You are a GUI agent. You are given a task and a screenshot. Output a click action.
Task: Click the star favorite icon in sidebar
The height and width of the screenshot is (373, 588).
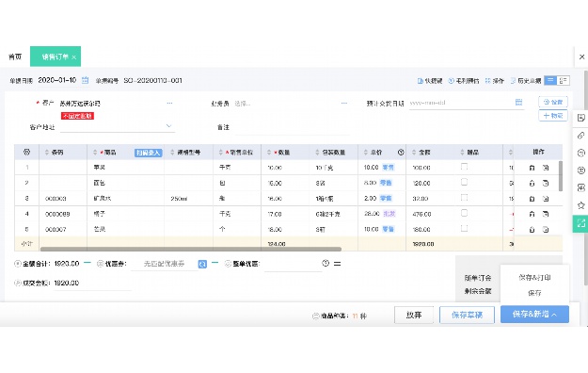(x=580, y=205)
